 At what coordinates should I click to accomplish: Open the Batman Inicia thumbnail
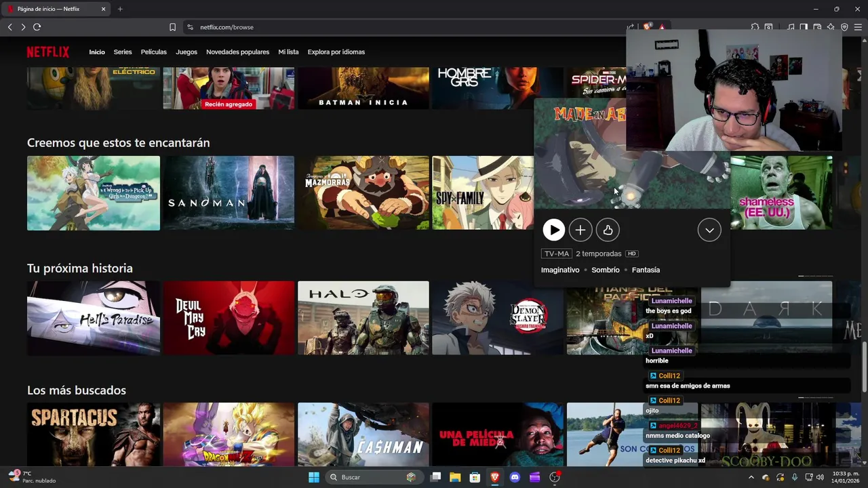363,88
